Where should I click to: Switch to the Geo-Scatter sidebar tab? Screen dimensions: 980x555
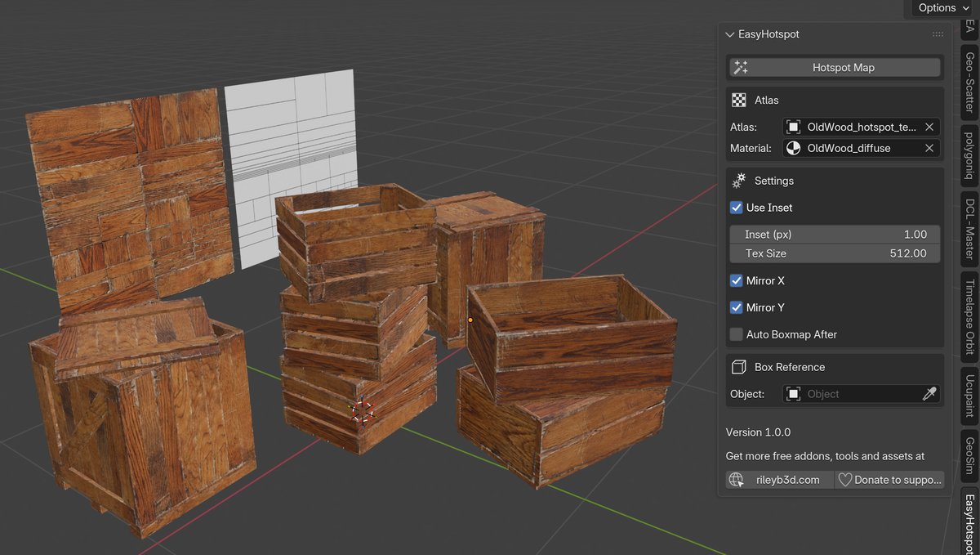point(969,83)
